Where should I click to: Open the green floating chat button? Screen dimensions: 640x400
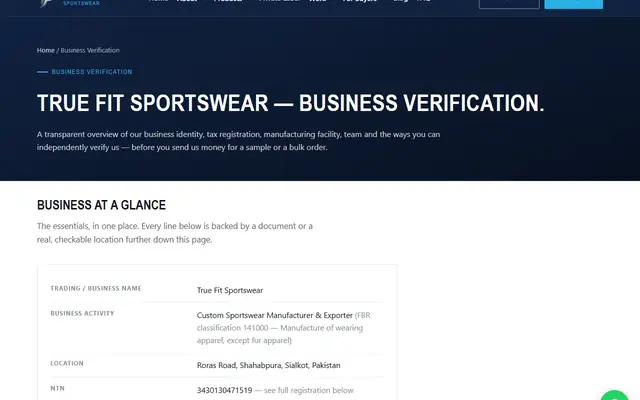point(615,396)
